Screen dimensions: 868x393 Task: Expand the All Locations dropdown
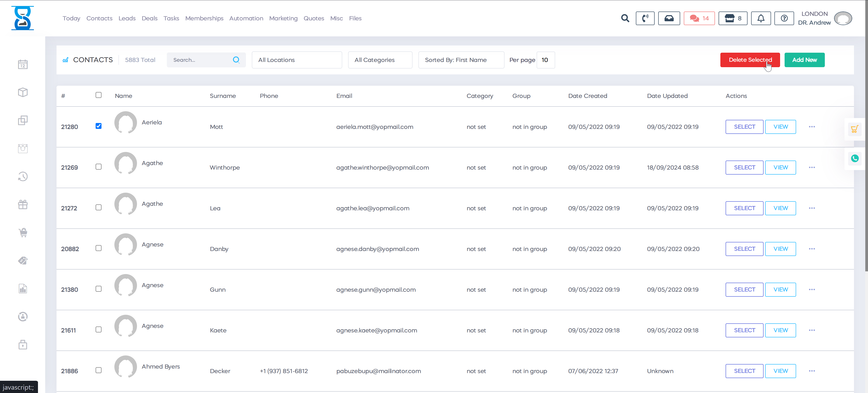(297, 60)
